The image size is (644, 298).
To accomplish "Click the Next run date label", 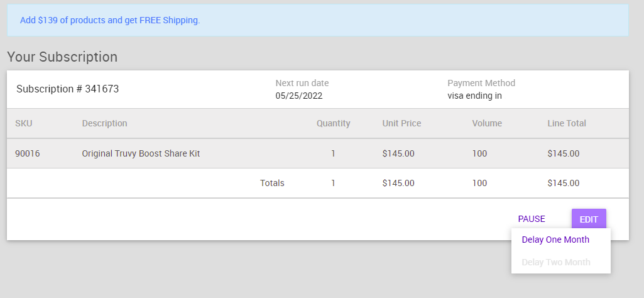I will (x=302, y=83).
